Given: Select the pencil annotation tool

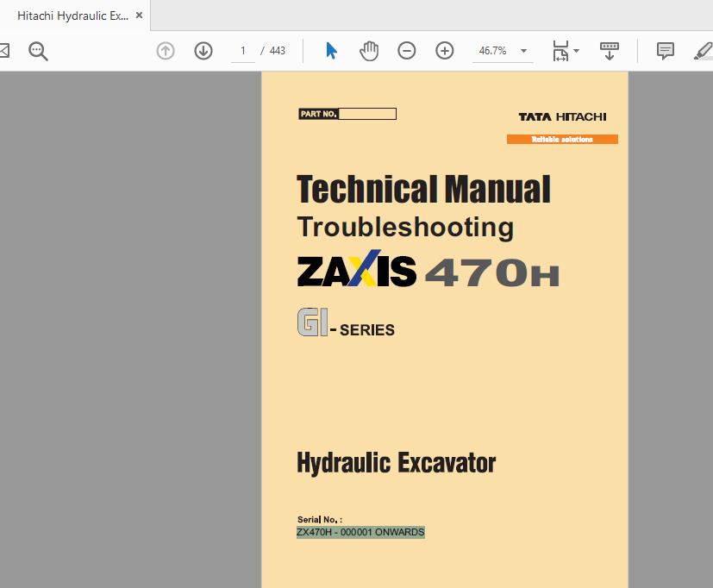Looking at the screenshot, I should point(703,50).
